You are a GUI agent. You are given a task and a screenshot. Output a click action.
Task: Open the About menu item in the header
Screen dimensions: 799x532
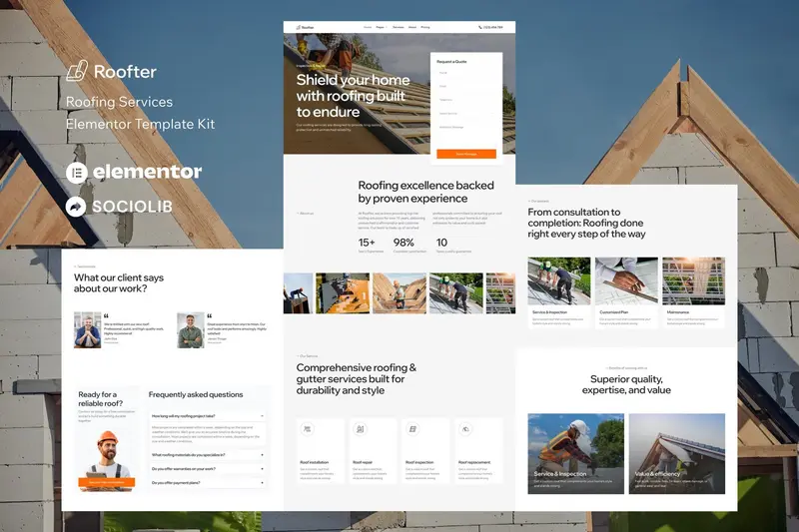(x=412, y=27)
